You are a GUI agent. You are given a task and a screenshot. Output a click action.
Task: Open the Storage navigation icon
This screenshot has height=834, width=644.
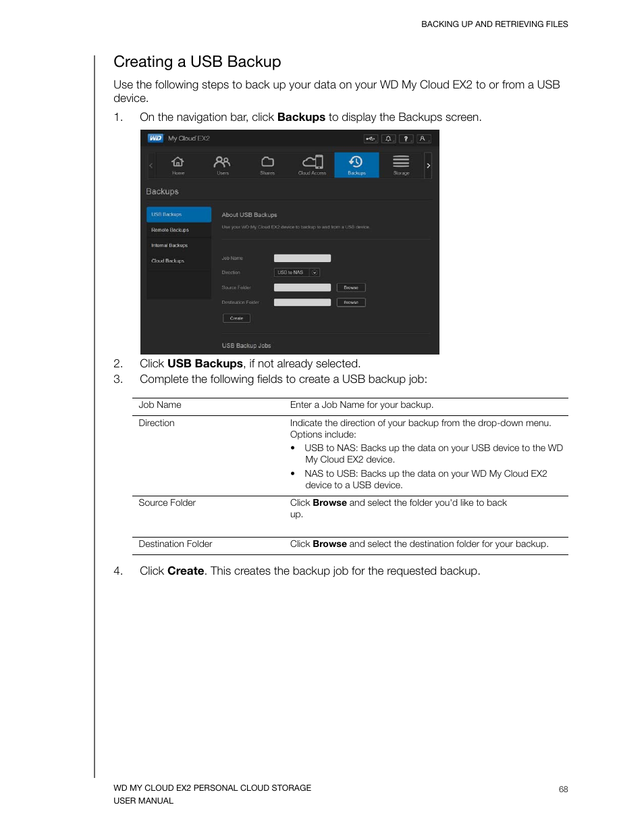click(401, 165)
